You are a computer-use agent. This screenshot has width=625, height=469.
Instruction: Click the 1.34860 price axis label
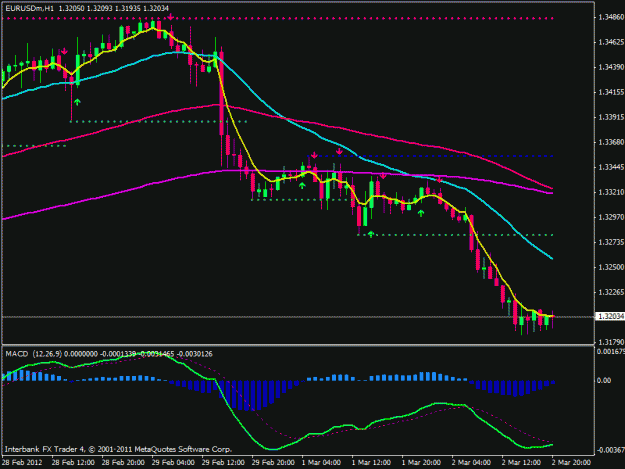click(x=611, y=17)
